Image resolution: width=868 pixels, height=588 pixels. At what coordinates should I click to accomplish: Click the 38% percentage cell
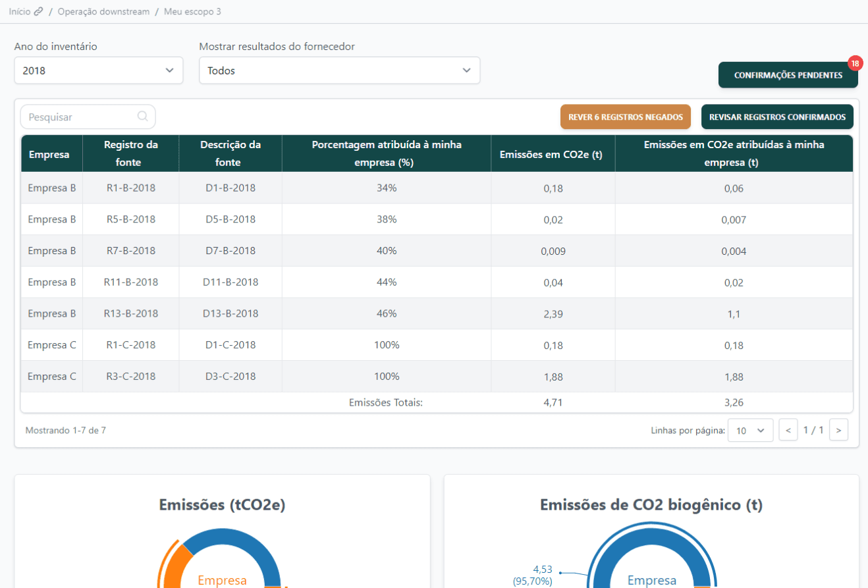tap(387, 219)
